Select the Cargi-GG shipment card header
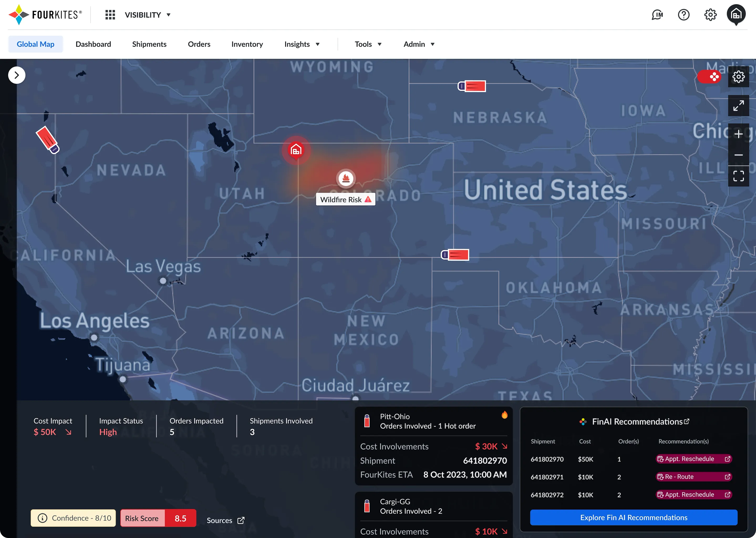 pyautogui.click(x=433, y=506)
